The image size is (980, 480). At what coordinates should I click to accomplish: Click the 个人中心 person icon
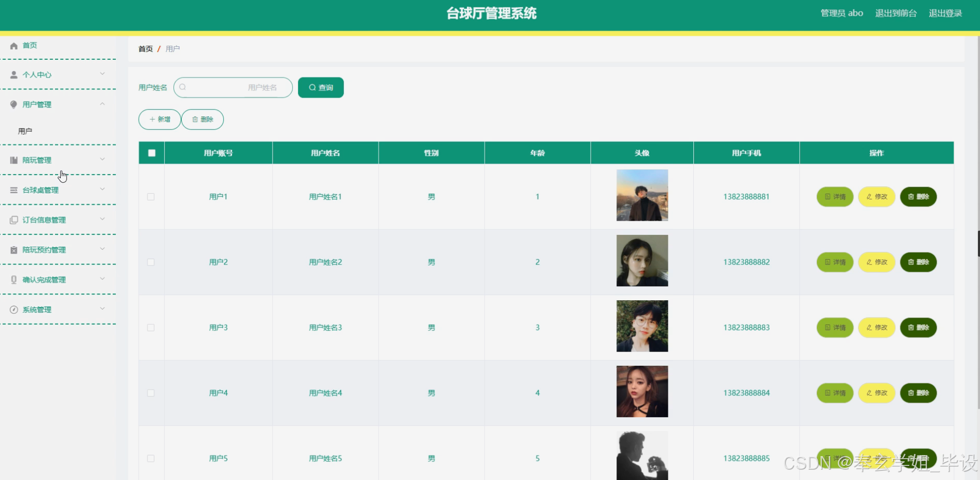coord(14,75)
